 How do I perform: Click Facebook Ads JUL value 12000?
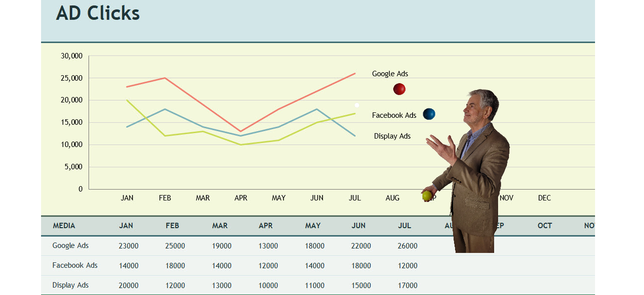click(408, 266)
